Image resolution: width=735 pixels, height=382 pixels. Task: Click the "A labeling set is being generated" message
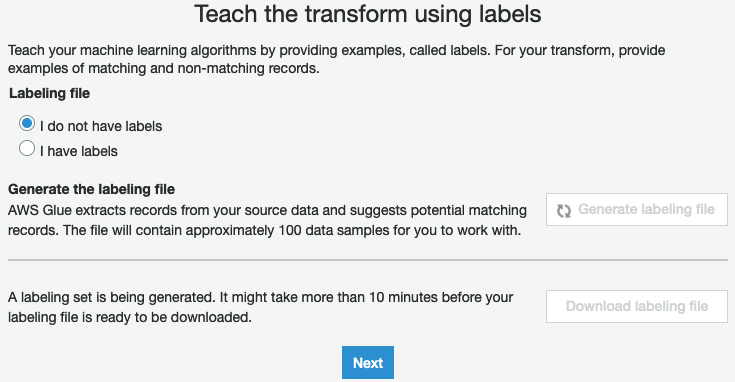(261, 307)
